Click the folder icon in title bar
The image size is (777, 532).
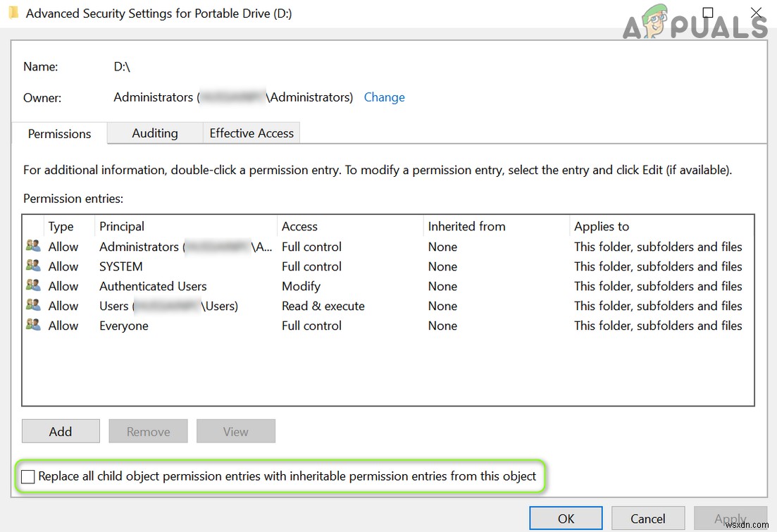[13, 13]
